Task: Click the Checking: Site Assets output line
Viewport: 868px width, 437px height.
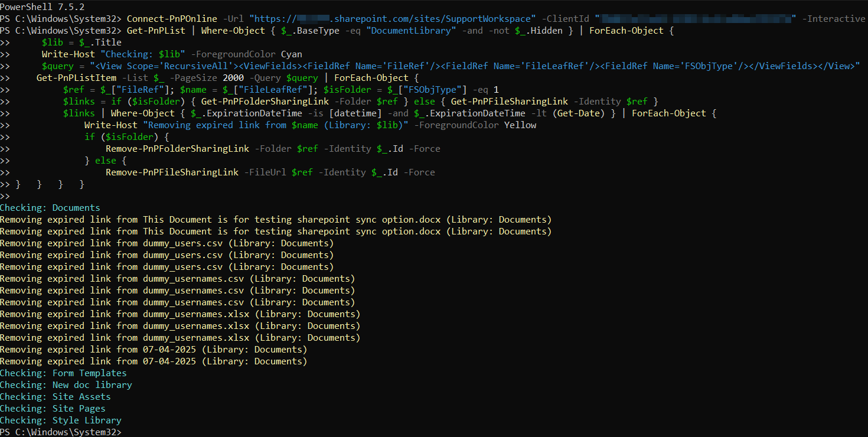Action: [56, 396]
